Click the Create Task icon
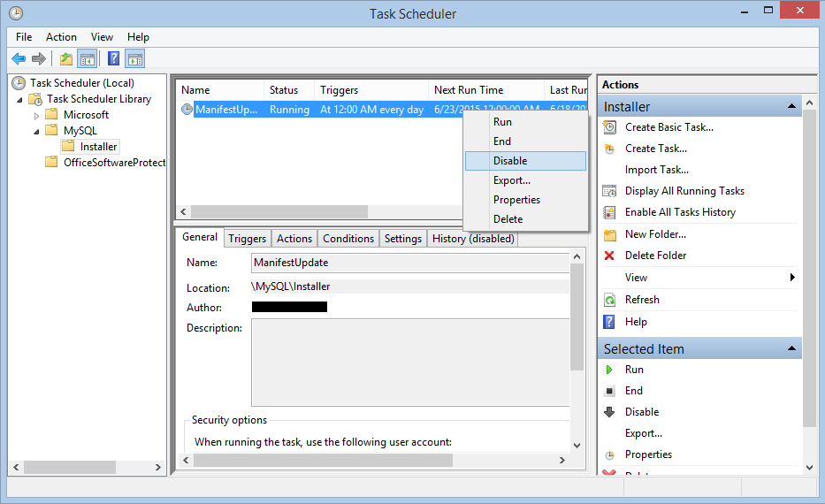Viewport: 825px width, 504px height. [x=609, y=149]
